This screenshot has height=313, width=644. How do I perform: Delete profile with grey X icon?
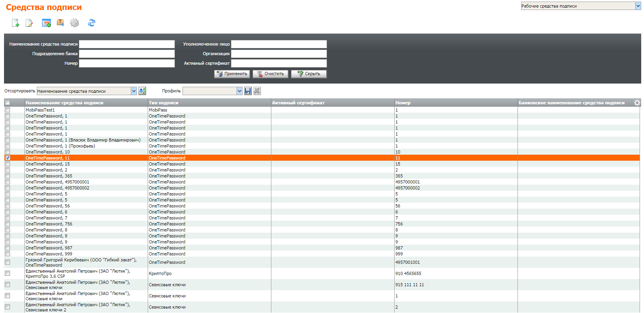[x=257, y=91]
